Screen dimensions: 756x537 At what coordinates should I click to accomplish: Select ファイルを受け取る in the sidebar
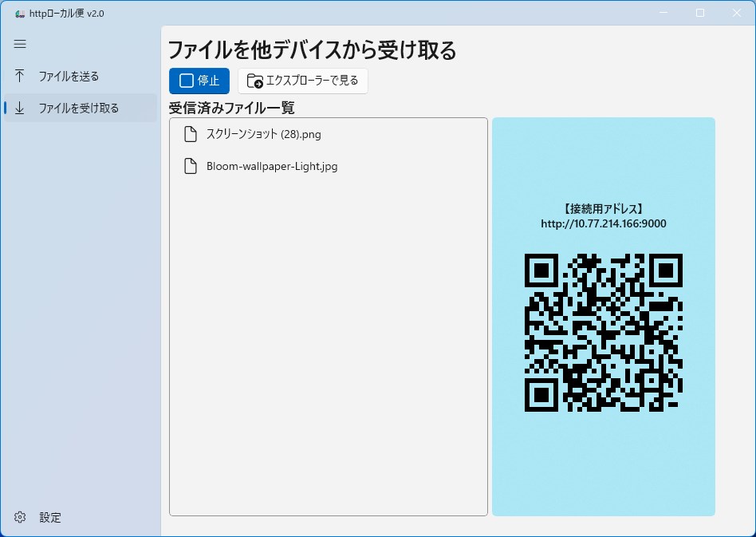coord(80,108)
